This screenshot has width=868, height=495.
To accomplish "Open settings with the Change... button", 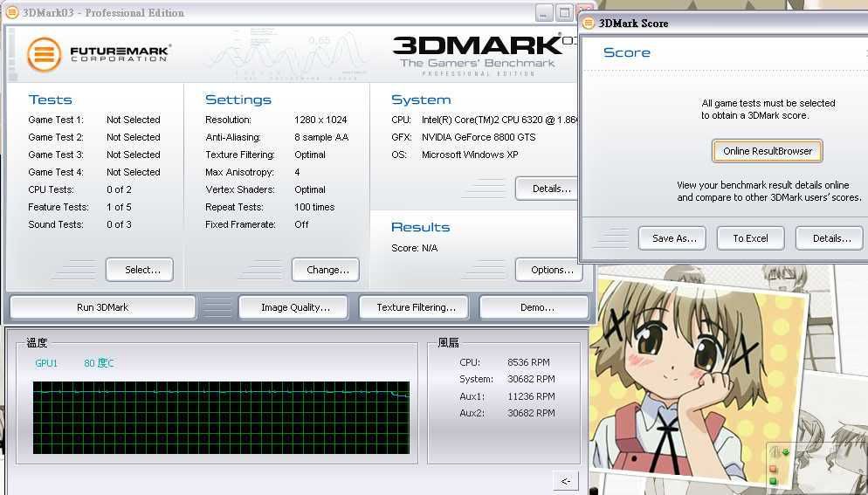I will [x=326, y=270].
